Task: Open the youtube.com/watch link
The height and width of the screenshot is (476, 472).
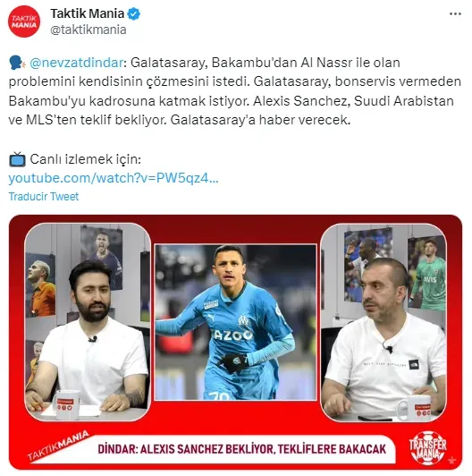Action: 114,178
